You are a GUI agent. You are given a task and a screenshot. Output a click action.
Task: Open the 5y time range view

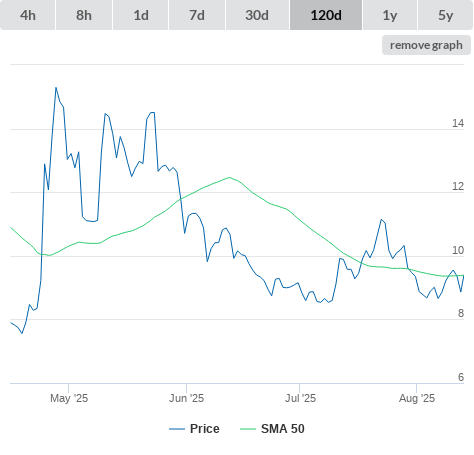(446, 15)
